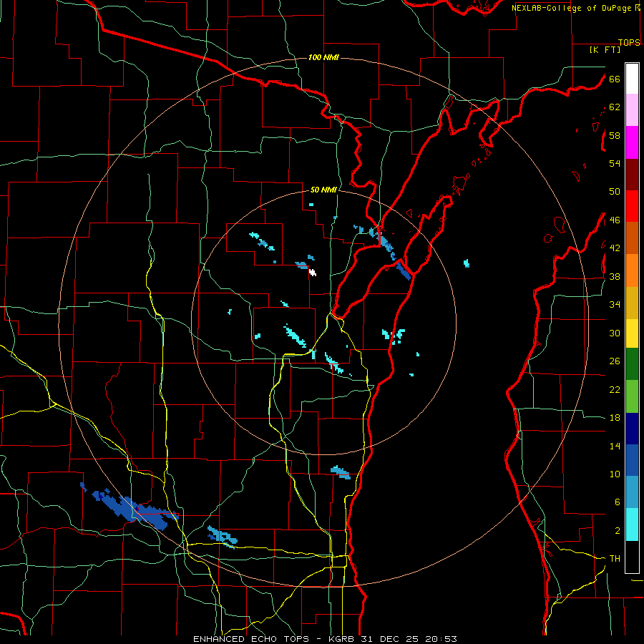Click the '100 NMI' range ring label

(323, 57)
